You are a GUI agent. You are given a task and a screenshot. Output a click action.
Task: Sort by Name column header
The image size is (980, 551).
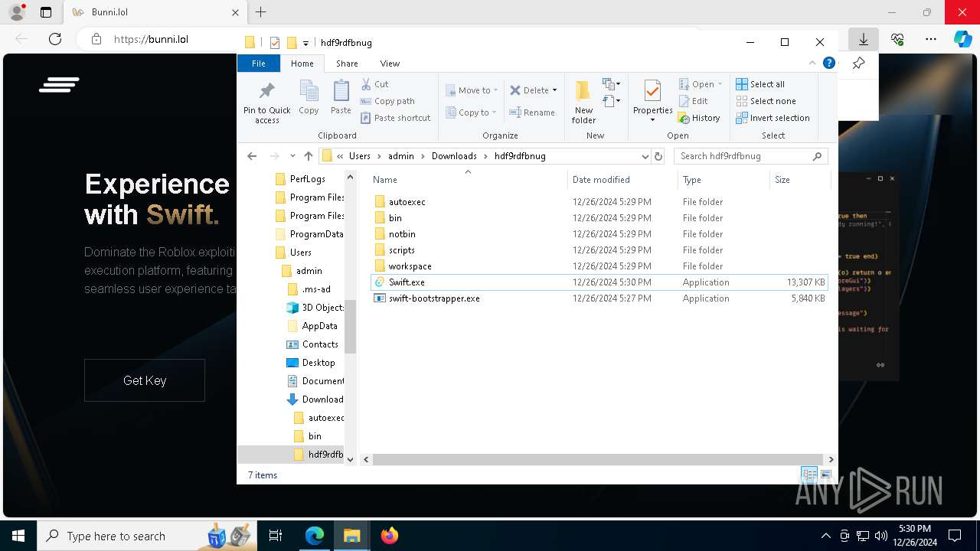click(469, 180)
